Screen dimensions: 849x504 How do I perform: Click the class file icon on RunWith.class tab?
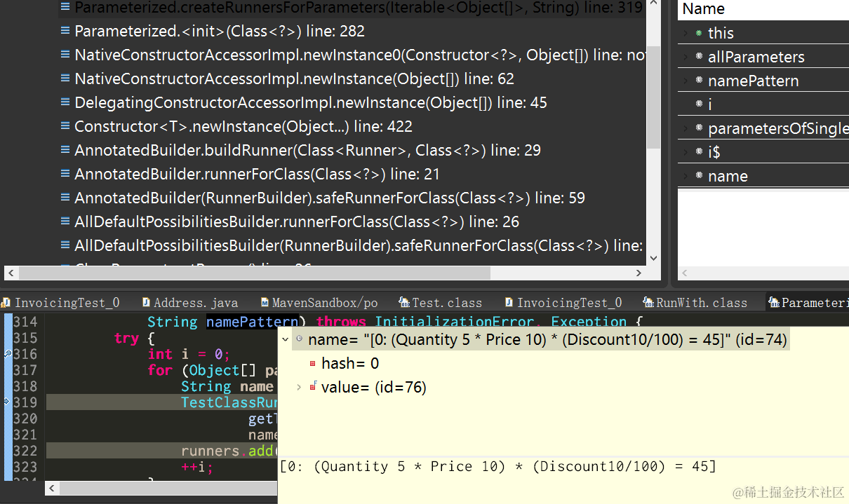tap(650, 303)
